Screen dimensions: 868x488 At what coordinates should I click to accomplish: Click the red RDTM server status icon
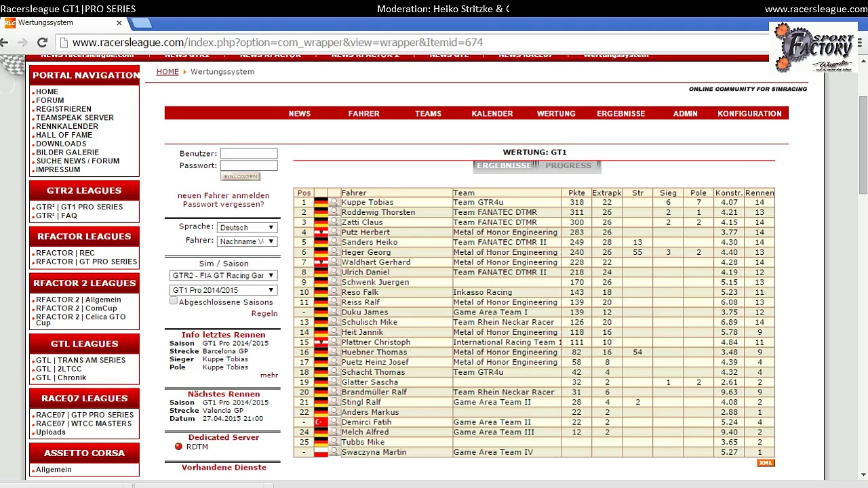click(178, 447)
